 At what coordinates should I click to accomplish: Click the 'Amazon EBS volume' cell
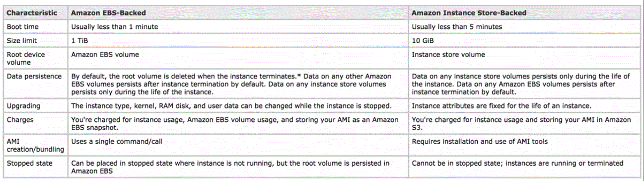[105, 54]
